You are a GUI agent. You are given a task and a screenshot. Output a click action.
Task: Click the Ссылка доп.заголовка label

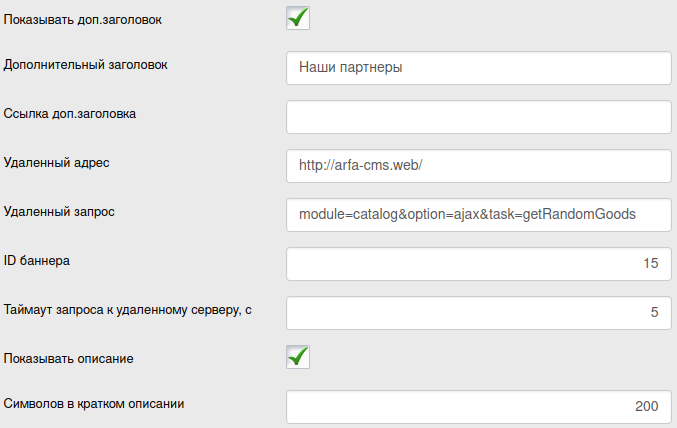[70, 114]
